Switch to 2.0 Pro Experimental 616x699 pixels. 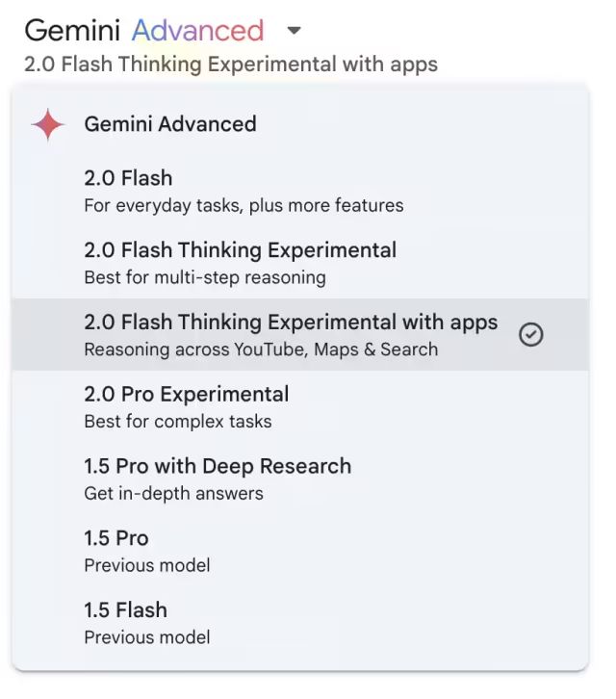point(186,395)
